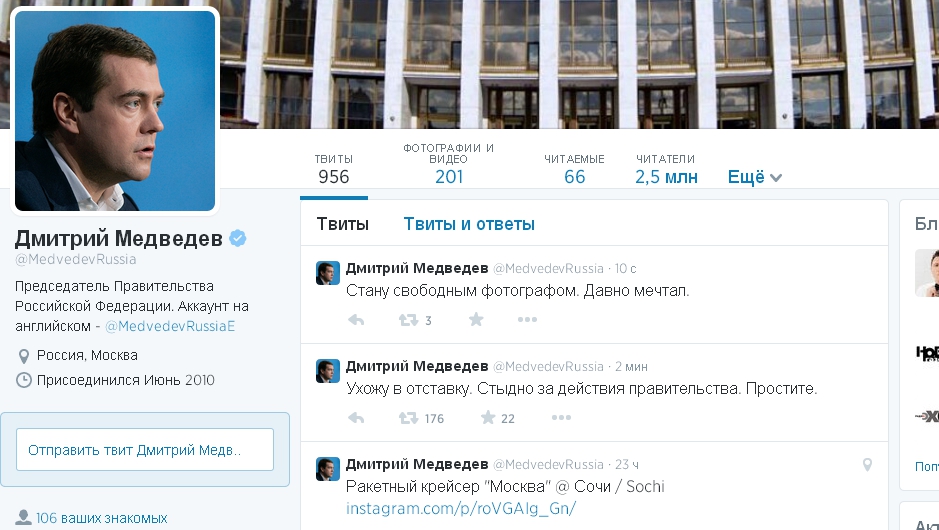This screenshot has width=939, height=530.
Task: Open the '106 ваших знакомых' link
Action: pos(101,518)
